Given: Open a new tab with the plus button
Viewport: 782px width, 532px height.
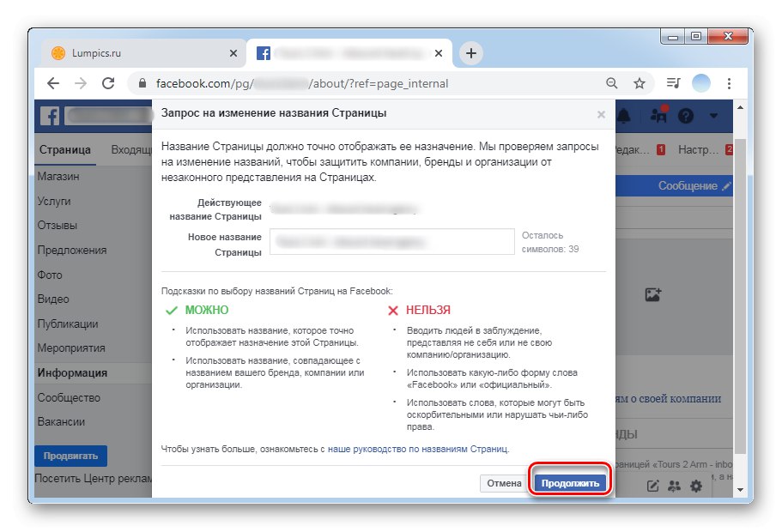Looking at the screenshot, I should pyautogui.click(x=470, y=53).
